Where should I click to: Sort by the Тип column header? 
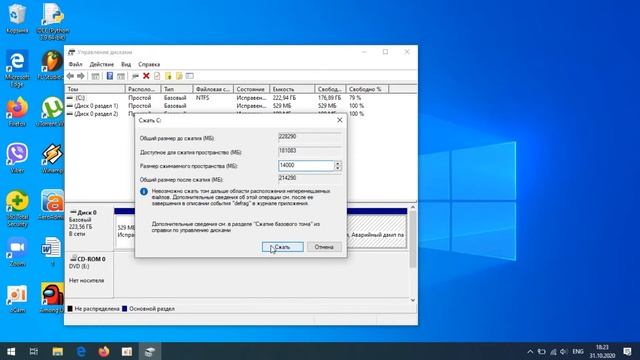[x=176, y=89]
